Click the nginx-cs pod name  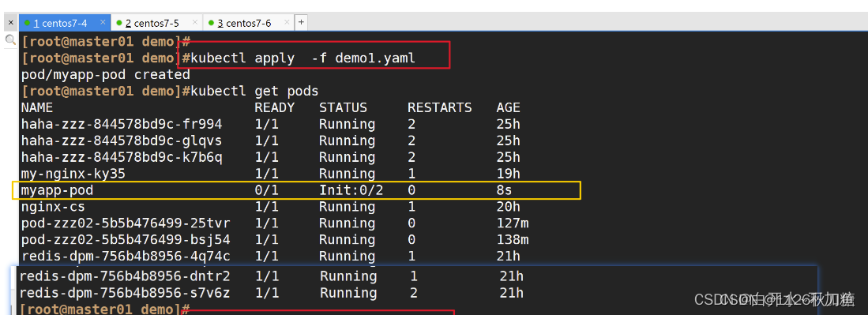pos(53,207)
